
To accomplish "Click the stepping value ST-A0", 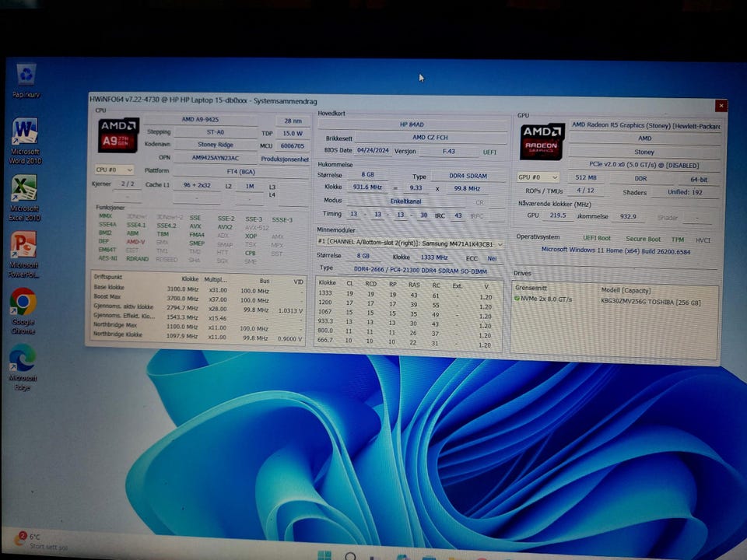I will point(216,132).
